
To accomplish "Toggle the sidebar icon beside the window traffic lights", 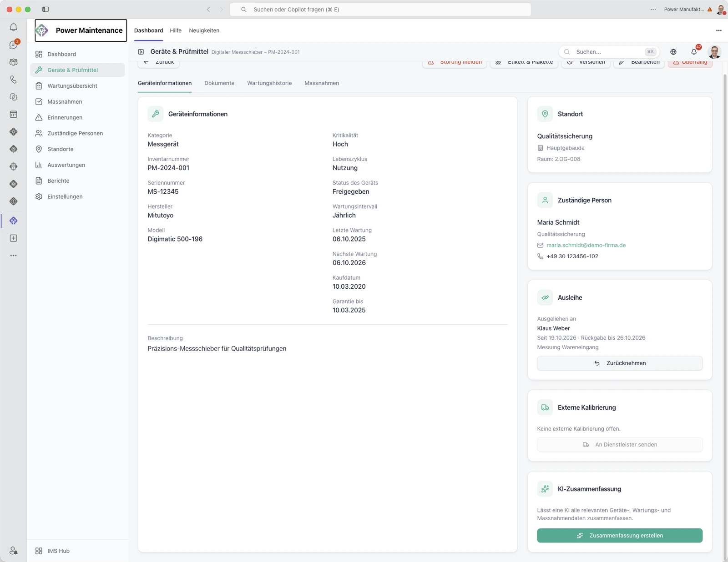I will pyautogui.click(x=45, y=9).
